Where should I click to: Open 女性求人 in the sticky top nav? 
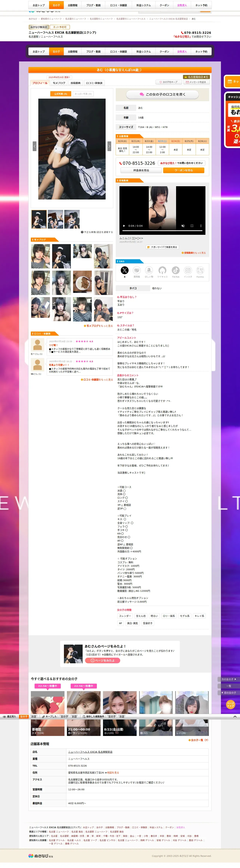(x=182, y=5)
